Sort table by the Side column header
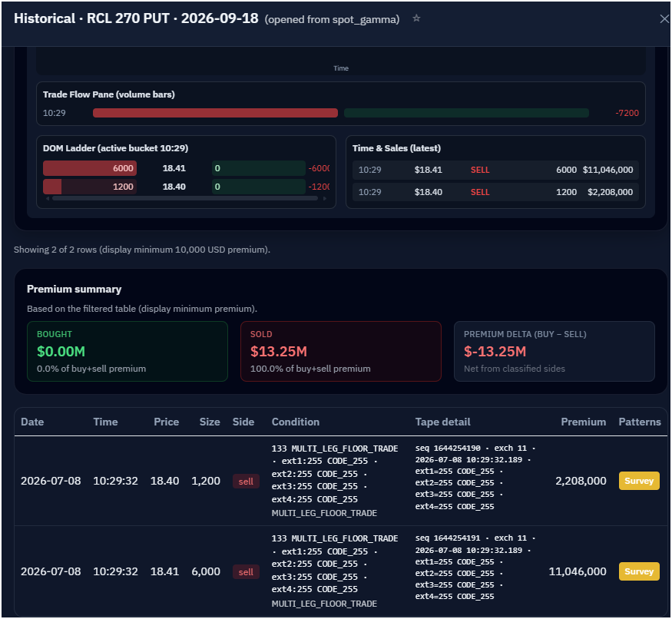 (x=243, y=422)
